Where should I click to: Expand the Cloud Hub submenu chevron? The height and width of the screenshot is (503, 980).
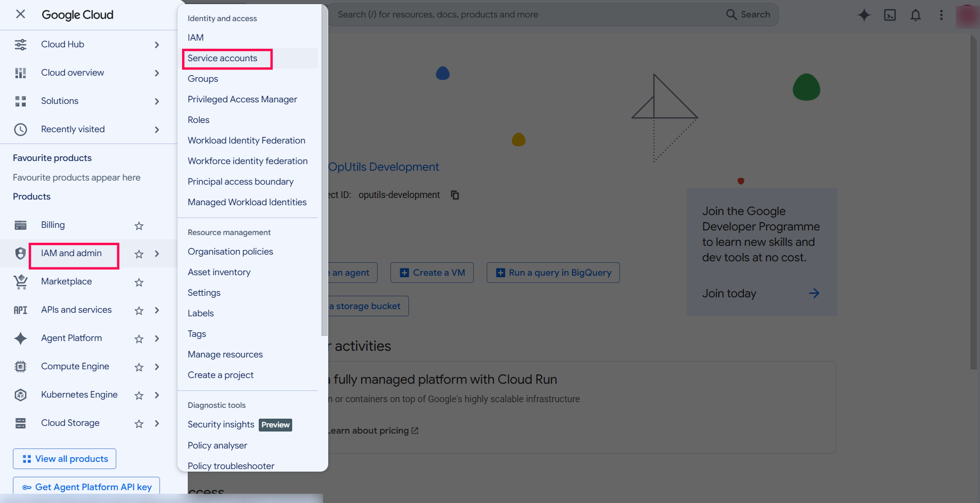coord(157,45)
